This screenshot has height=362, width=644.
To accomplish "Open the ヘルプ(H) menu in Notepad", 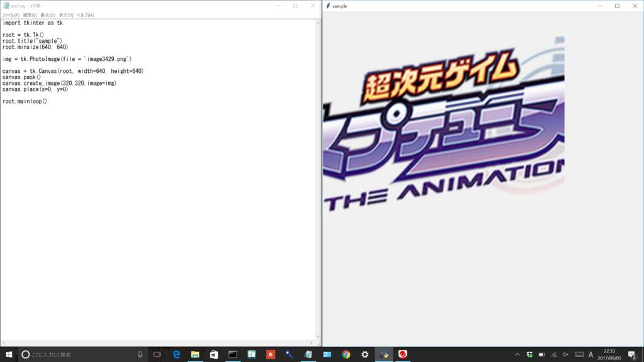I will tap(85, 15).
